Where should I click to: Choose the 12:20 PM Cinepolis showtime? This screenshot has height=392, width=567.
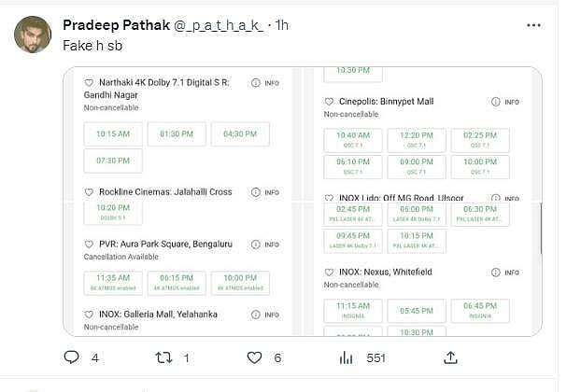(416, 140)
